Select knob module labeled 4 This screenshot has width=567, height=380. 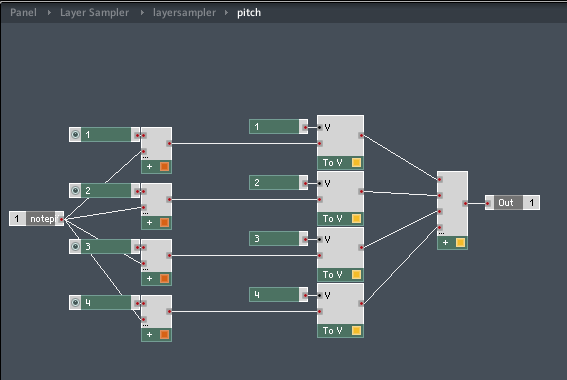coord(105,303)
